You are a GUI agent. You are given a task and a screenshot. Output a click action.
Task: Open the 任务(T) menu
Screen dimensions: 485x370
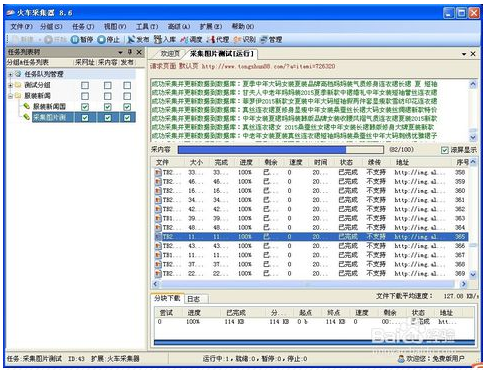[83, 26]
